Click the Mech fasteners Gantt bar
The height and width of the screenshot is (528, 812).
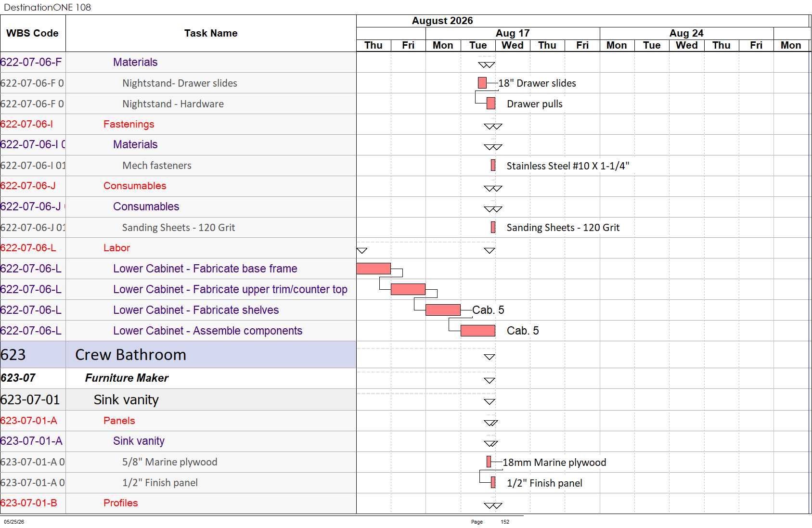tap(493, 165)
